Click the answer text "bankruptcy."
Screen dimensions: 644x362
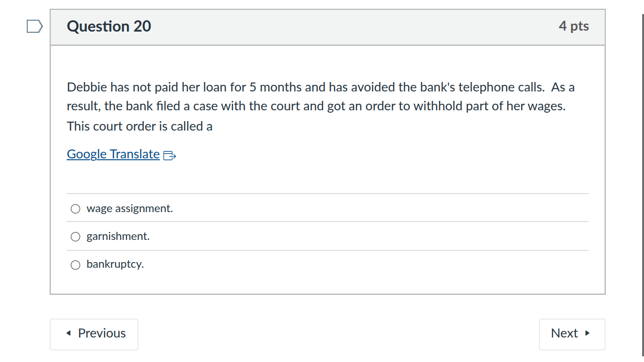pyautogui.click(x=115, y=264)
